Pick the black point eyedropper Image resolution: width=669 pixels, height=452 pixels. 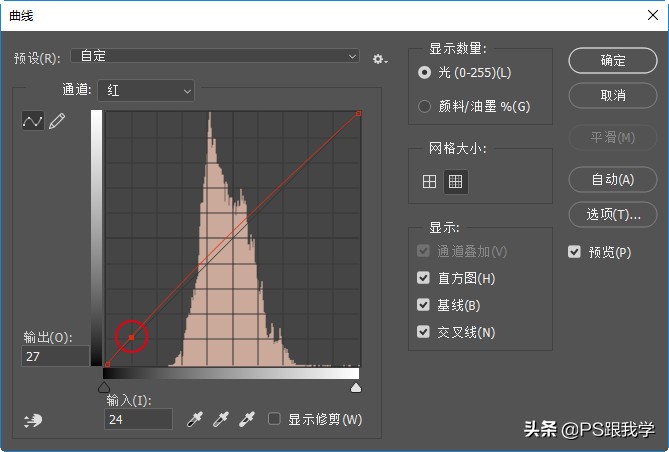(195, 419)
